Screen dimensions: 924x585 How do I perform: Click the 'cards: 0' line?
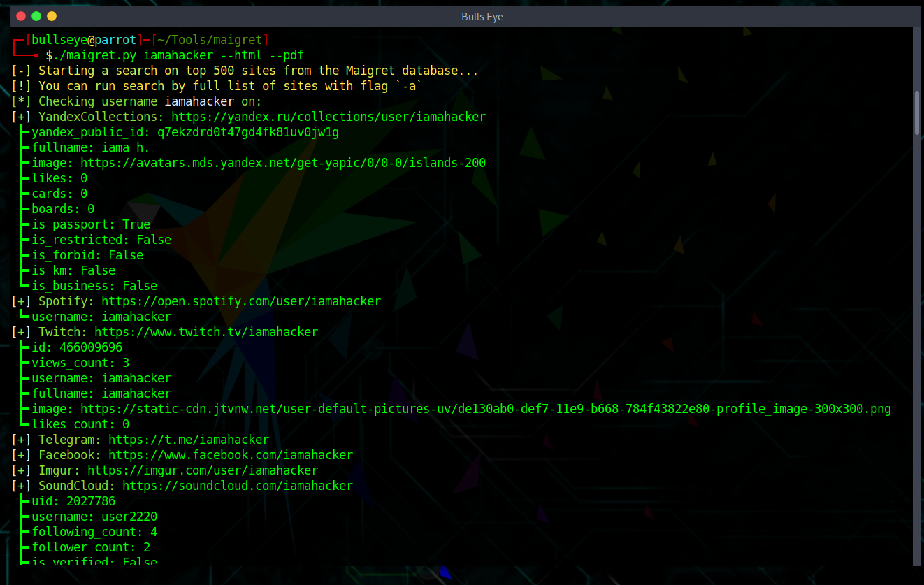(59, 194)
